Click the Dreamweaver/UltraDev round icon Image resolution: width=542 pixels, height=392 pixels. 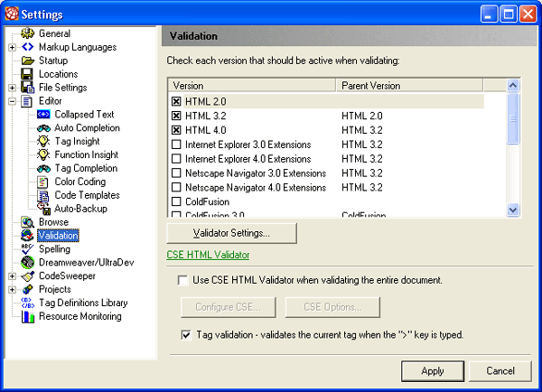(27, 262)
